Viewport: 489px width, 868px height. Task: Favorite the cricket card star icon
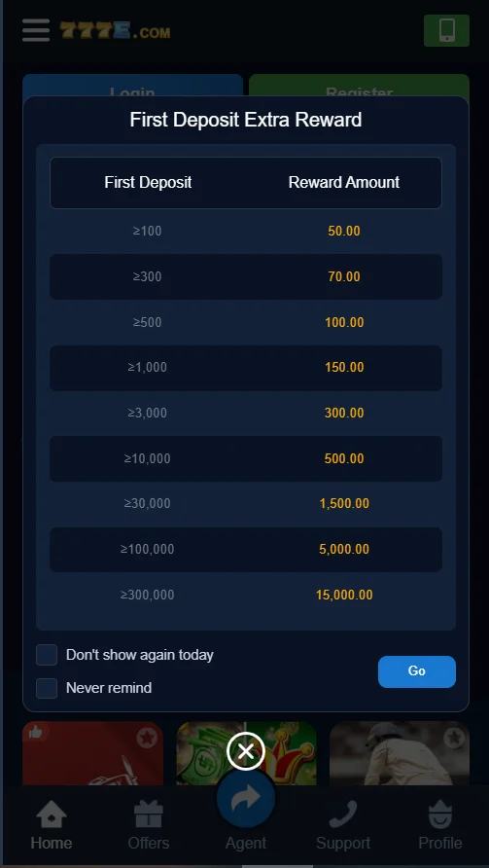click(x=454, y=738)
